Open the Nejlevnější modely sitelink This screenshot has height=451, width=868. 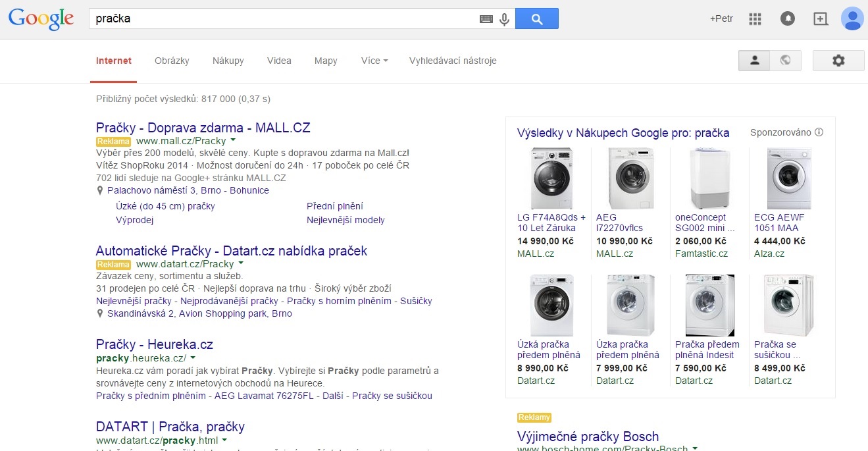pyautogui.click(x=345, y=220)
